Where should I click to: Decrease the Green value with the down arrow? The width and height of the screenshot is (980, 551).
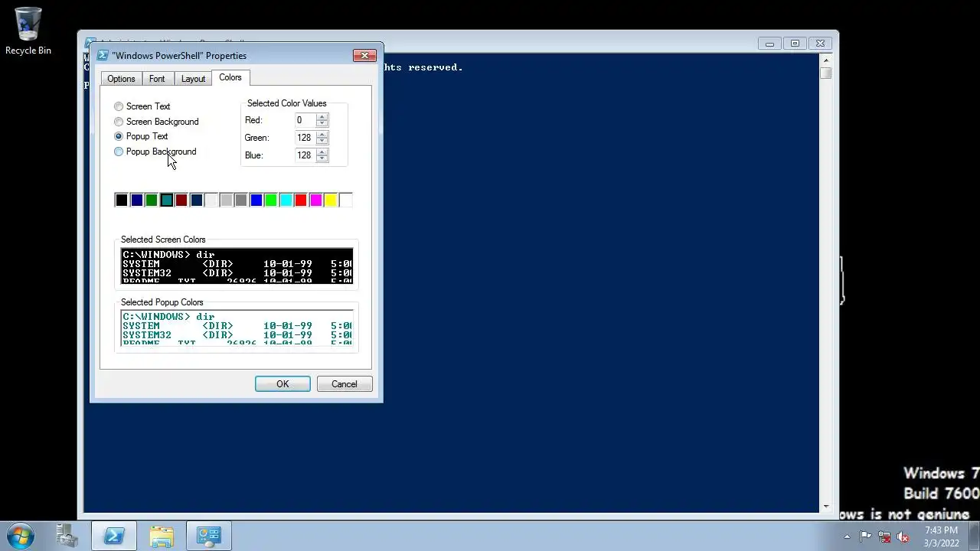click(322, 141)
